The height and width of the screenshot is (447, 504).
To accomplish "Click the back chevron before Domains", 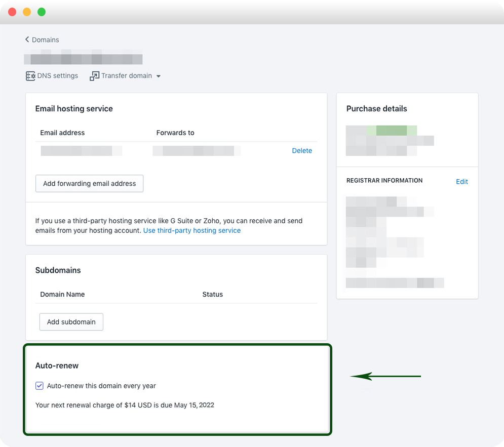I will pos(27,39).
